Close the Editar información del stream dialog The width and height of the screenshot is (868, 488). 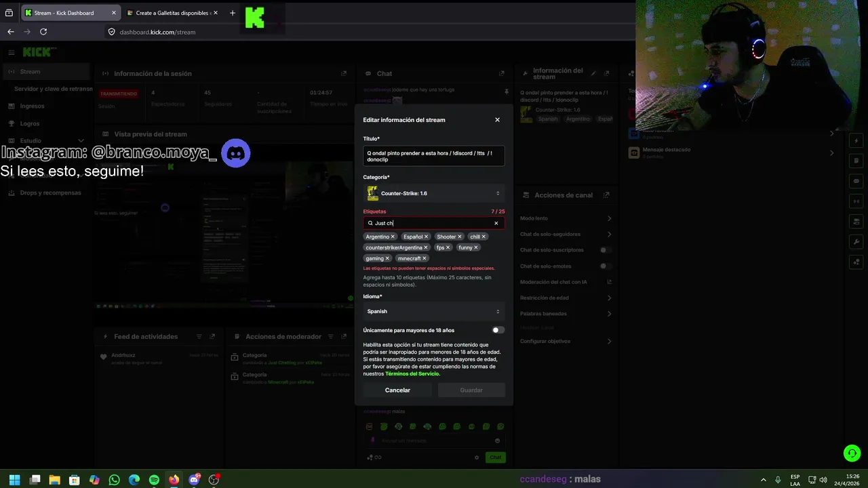coord(497,120)
